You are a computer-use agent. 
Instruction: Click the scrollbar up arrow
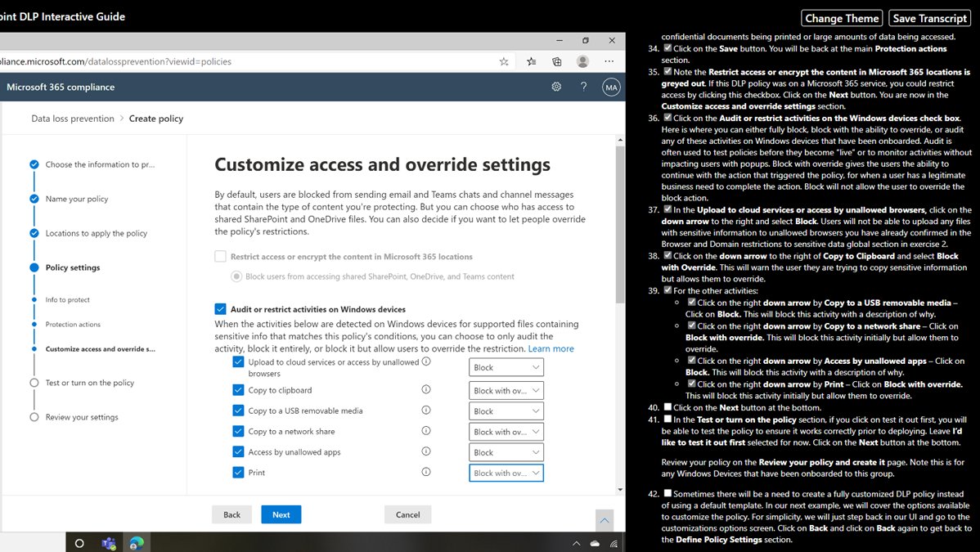pyautogui.click(x=619, y=140)
